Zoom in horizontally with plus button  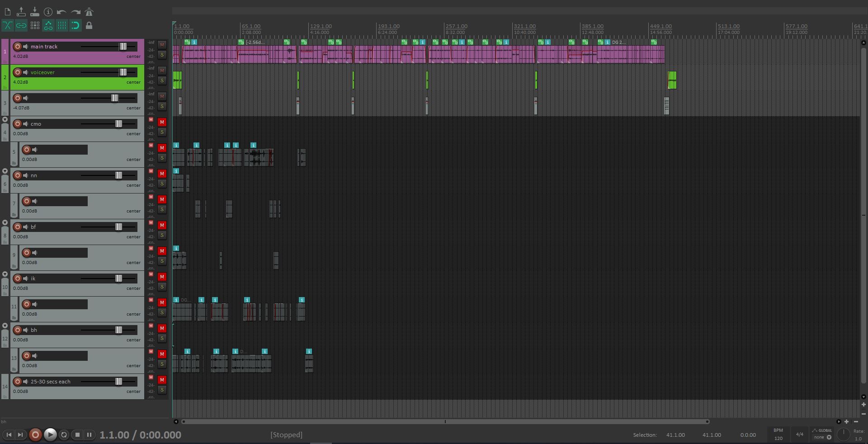click(847, 422)
